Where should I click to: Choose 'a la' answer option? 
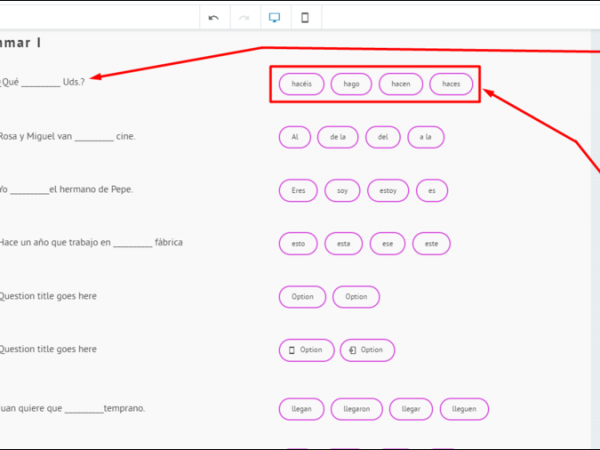pos(425,137)
